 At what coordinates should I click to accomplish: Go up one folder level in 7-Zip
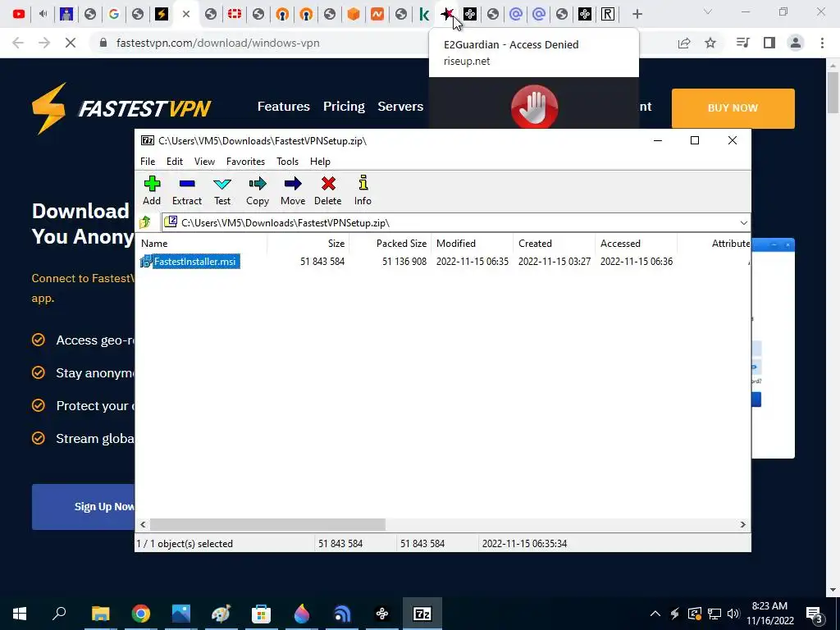(145, 222)
